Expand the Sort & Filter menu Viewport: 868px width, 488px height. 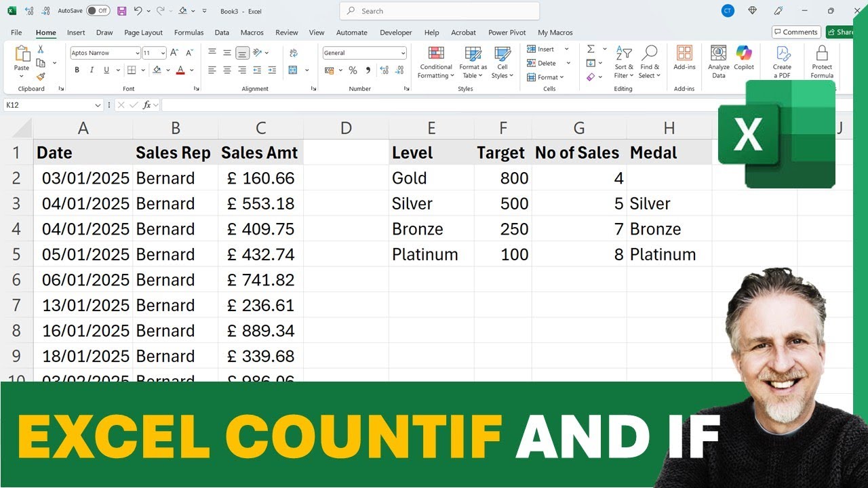624,62
